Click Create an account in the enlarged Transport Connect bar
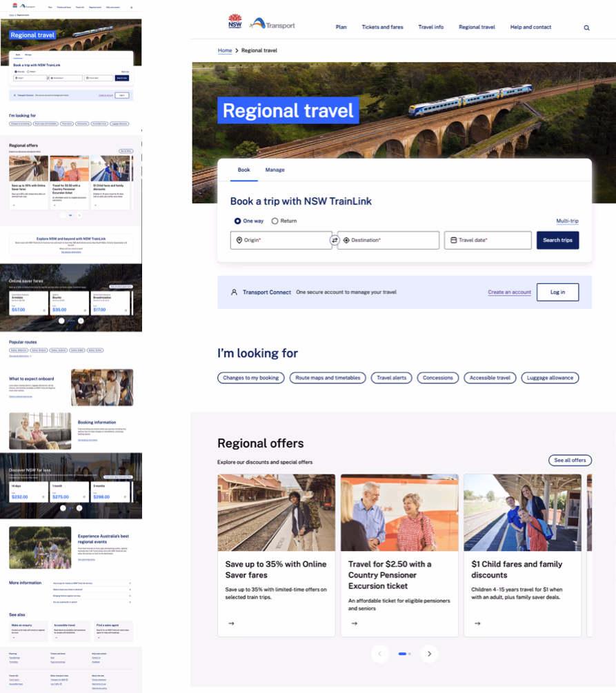The image size is (616, 693). click(510, 292)
